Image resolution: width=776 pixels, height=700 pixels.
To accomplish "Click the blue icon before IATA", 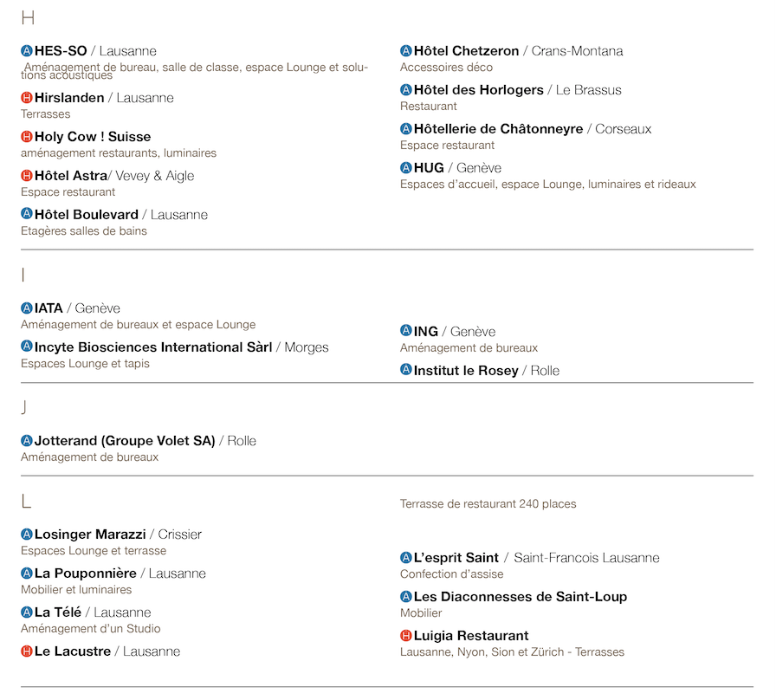I will (27, 308).
